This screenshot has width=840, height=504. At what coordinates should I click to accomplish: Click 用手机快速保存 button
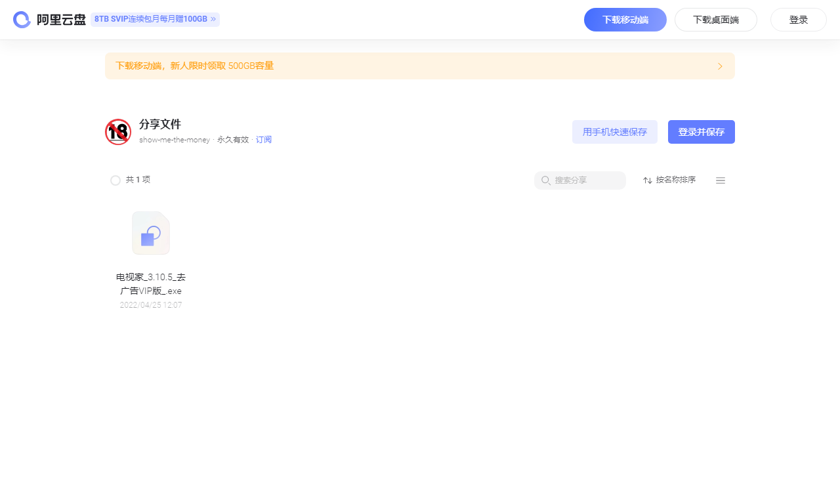pyautogui.click(x=615, y=132)
